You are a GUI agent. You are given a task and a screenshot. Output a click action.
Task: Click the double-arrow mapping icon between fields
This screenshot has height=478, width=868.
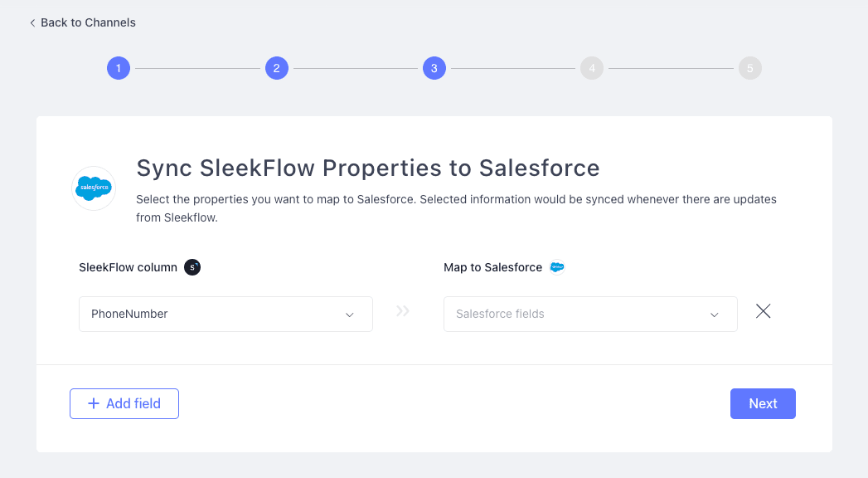(x=403, y=311)
